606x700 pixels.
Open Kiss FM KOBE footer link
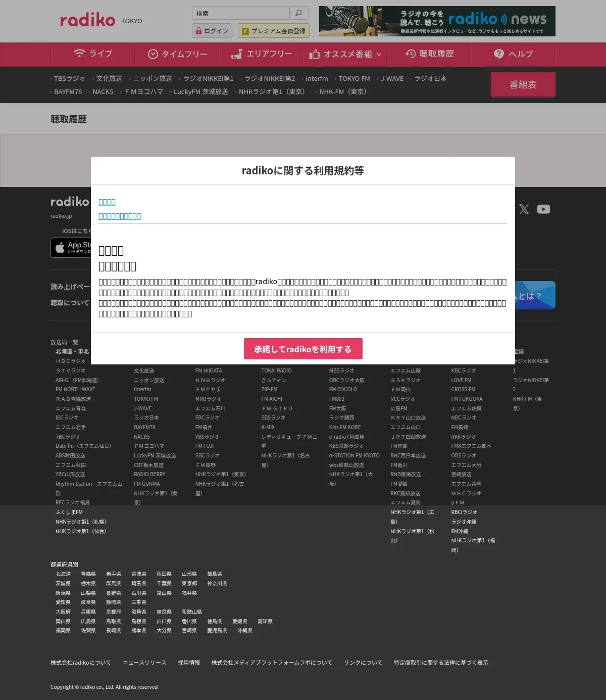pos(345,428)
